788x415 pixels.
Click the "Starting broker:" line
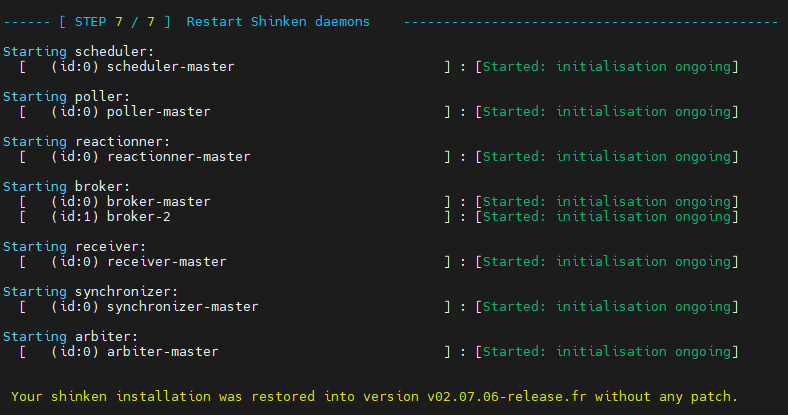click(67, 186)
